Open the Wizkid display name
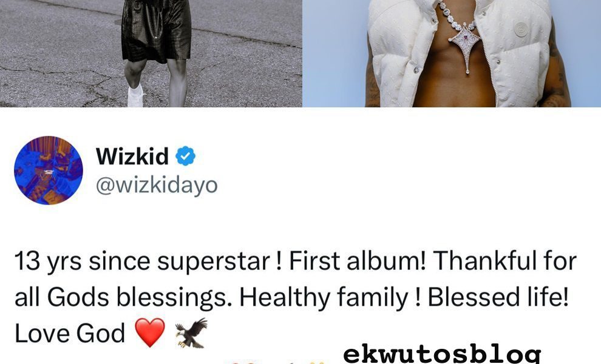 (132, 156)
